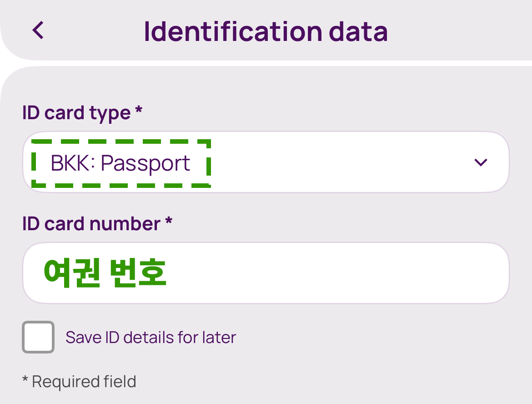Select the "BKK: Passport" dropdown value
532x404 pixels.
click(x=120, y=163)
